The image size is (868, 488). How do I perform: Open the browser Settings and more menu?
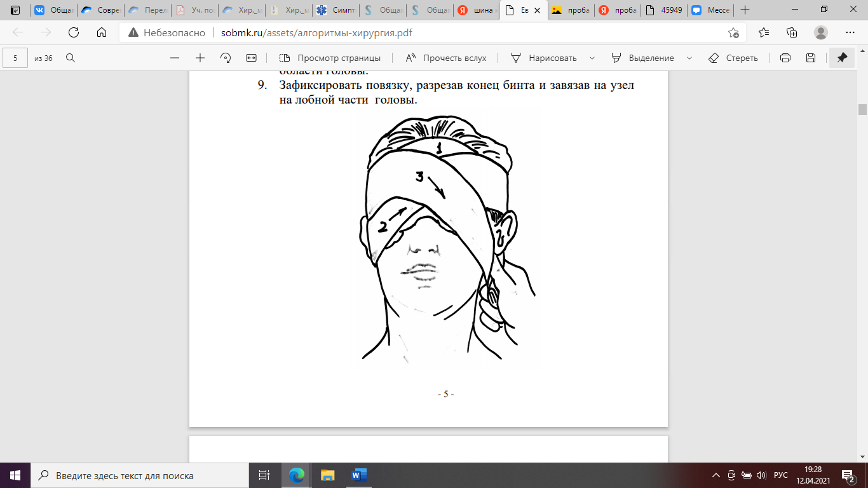tap(850, 33)
